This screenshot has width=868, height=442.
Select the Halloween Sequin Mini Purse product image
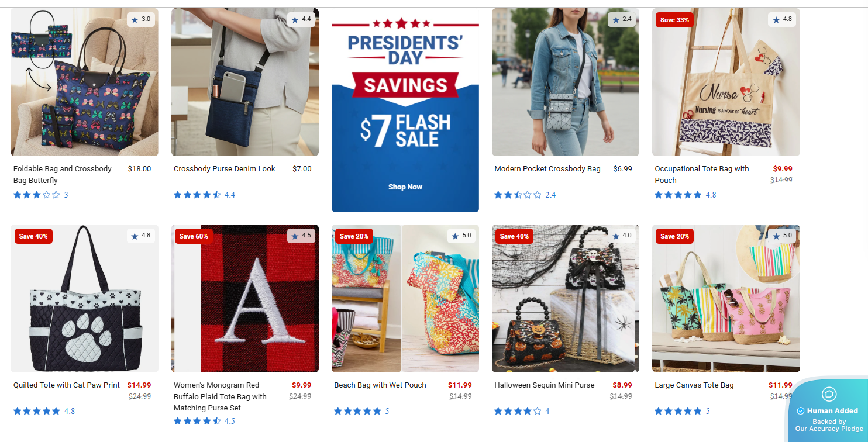[566, 299]
